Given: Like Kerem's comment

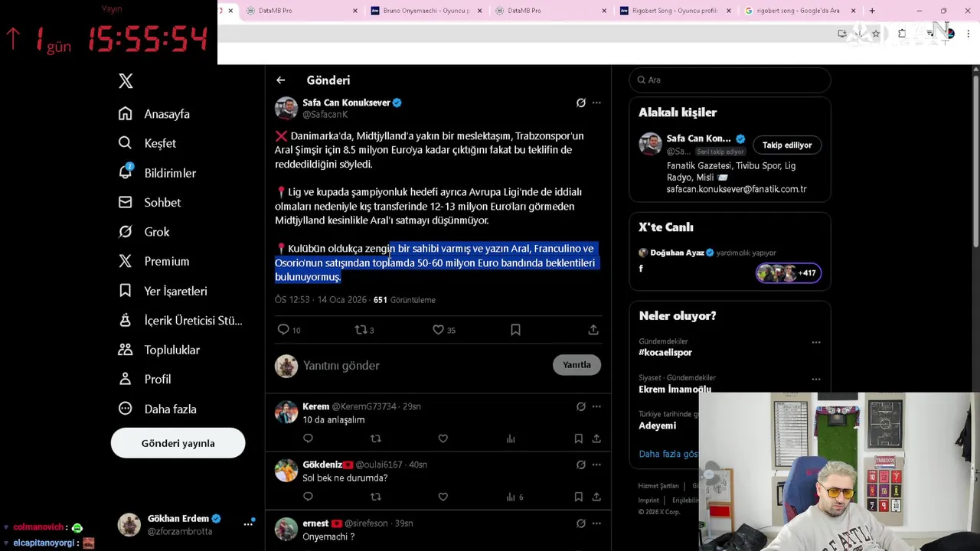Looking at the screenshot, I should (x=443, y=439).
